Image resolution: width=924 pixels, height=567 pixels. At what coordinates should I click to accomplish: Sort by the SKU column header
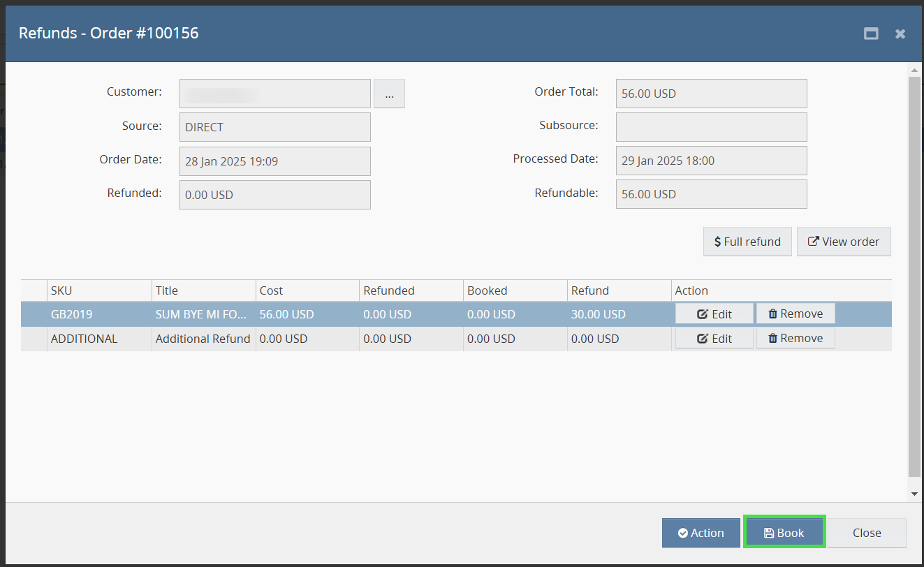99,290
